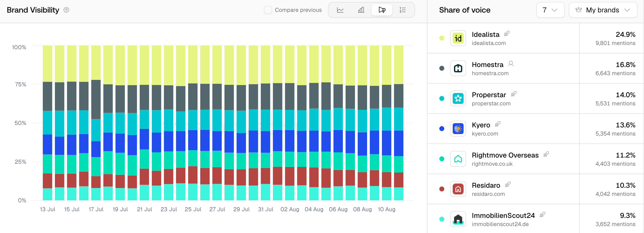Click the 4,403 mentions count

point(615,164)
